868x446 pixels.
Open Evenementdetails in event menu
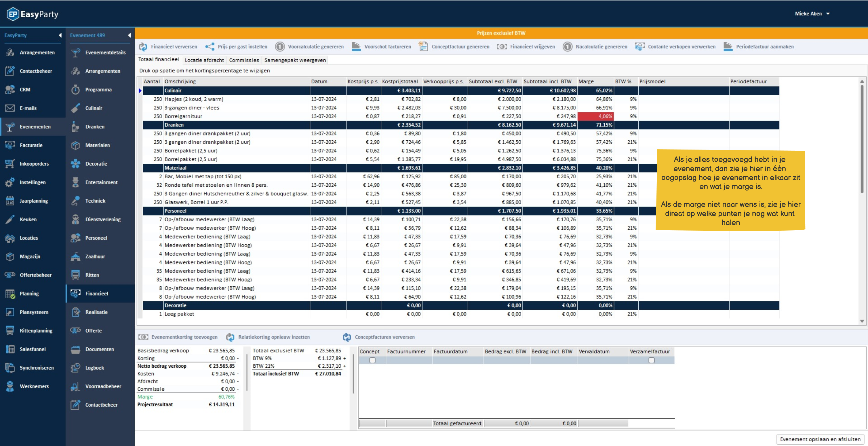click(x=100, y=52)
